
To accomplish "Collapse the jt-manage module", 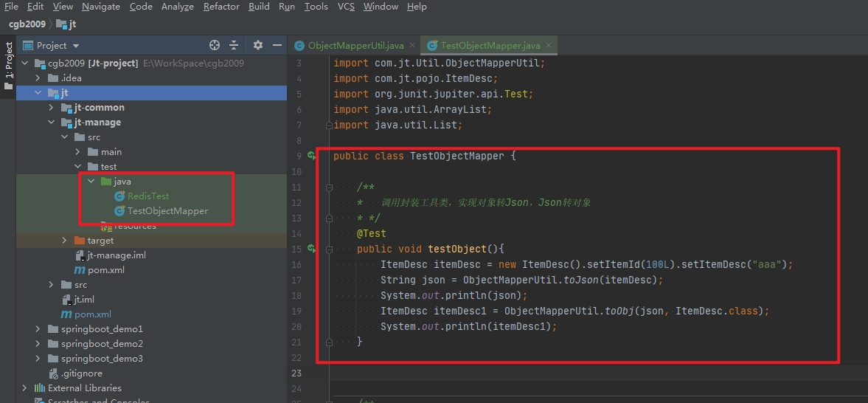I will coord(51,123).
